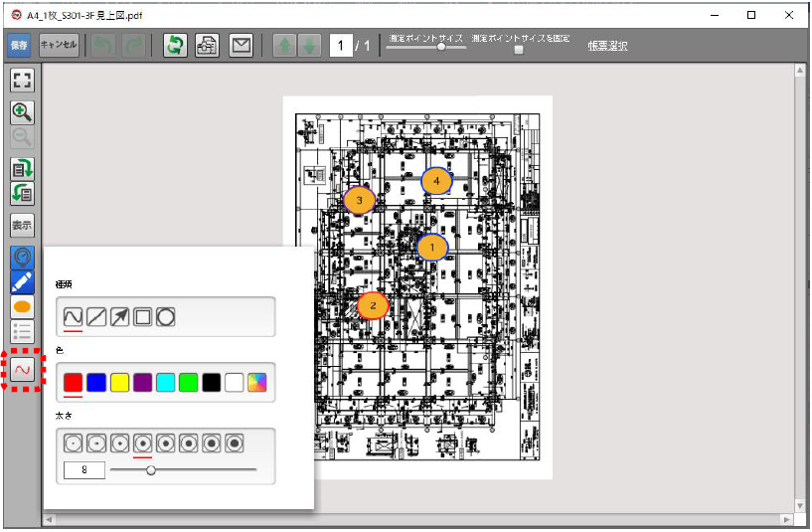
Task: Select the orange ellipse marker tool
Action: coord(22,307)
